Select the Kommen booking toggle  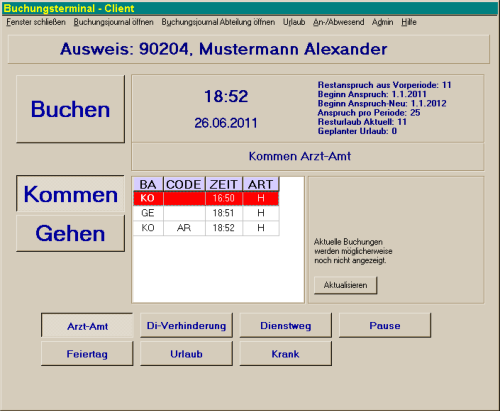pyautogui.click(x=70, y=194)
